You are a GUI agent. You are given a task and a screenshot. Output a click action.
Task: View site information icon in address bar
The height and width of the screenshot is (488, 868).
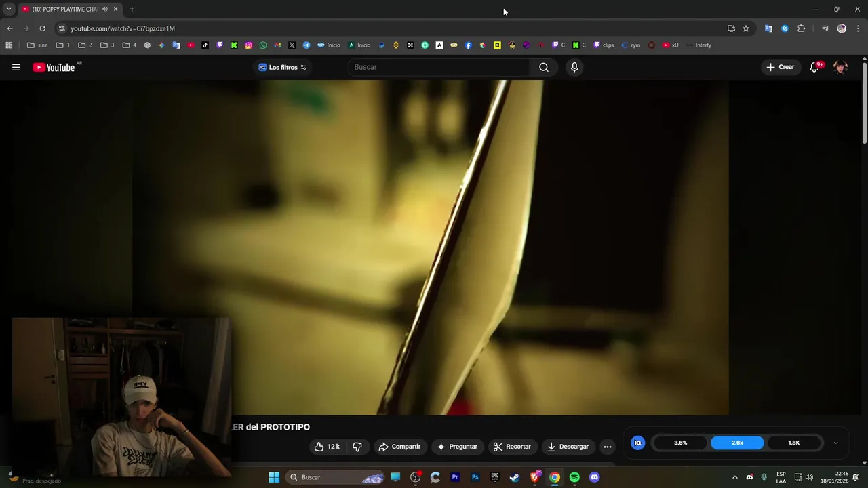click(62, 28)
